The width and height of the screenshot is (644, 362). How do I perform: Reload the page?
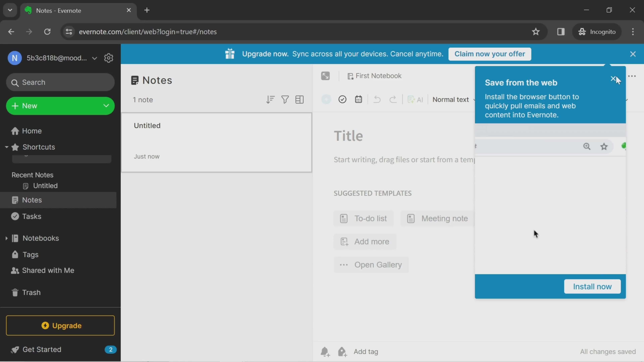coord(47,32)
